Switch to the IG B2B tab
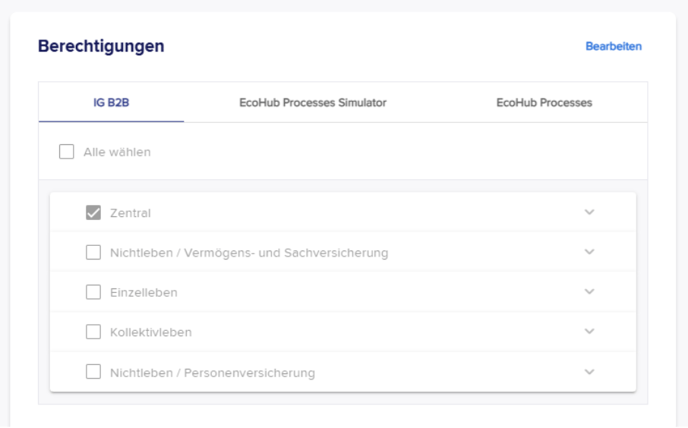Image resolution: width=688 pixels, height=428 pixels. (111, 102)
